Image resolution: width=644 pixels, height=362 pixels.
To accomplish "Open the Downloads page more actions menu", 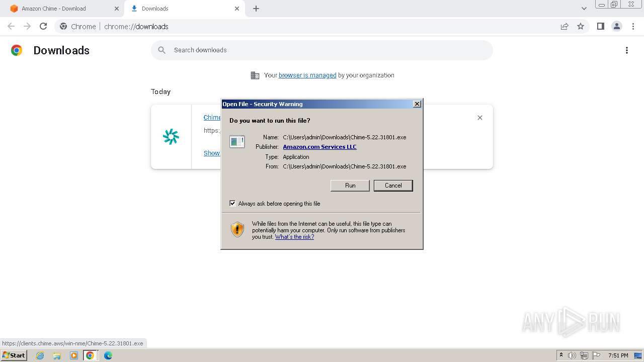I will [x=627, y=50].
